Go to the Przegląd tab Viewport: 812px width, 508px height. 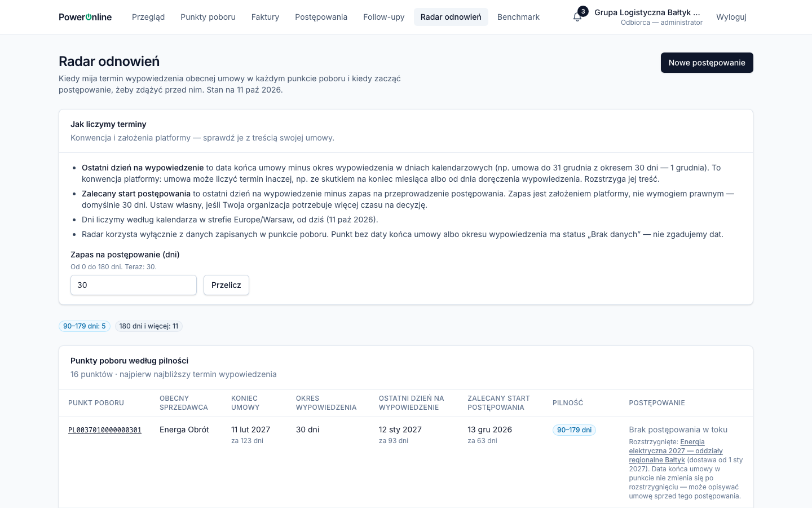148,17
